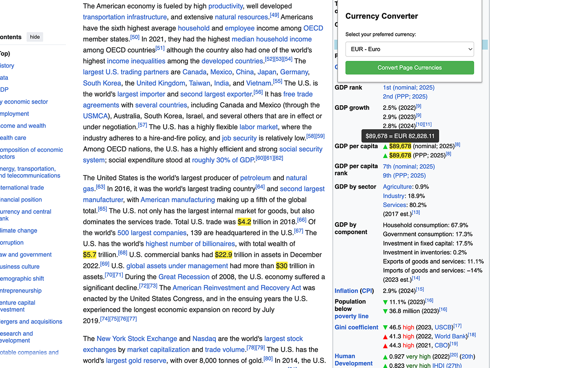Open the 500 largest companies link
The width and height of the screenshot is (588, 368).
pos(152,233)
